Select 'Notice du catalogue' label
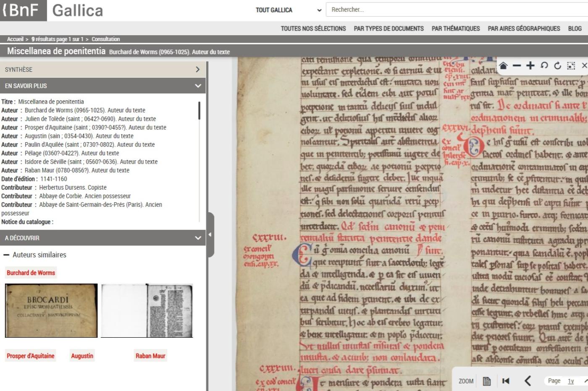The height and width of the screenshot is (391, 588). pos(27,222)
